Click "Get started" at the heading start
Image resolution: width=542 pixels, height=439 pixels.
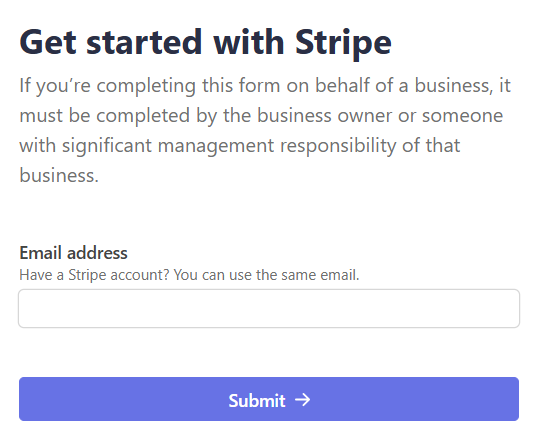pos(111,43)
